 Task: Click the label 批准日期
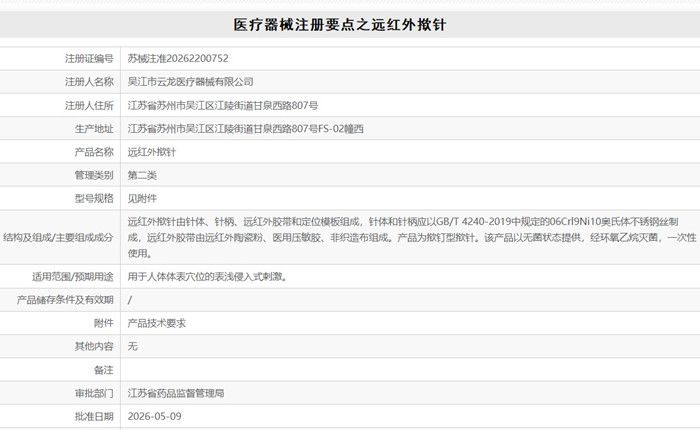94,416
